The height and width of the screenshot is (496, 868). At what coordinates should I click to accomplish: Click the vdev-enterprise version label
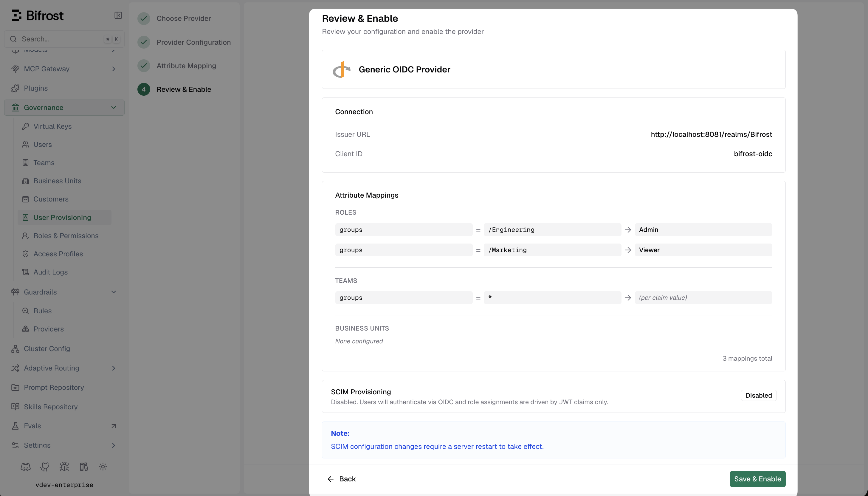pos(64,485)
